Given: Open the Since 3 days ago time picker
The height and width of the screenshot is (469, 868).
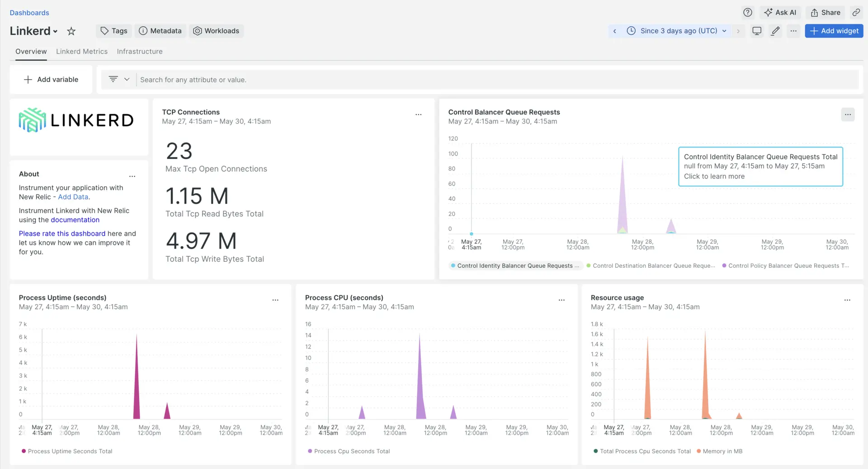Looking at the screenshot, I should tap(677, 31).
